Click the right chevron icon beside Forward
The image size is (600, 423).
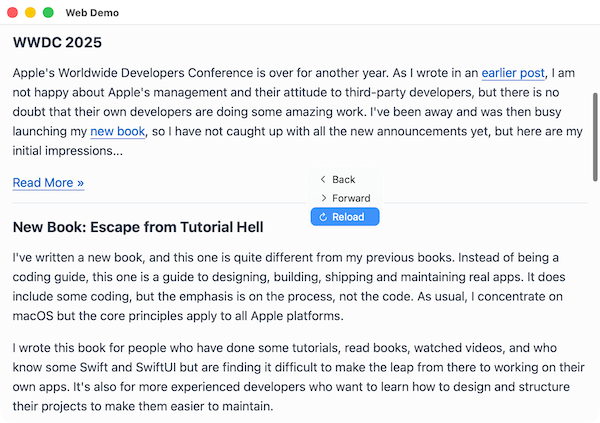pos(323,198)
